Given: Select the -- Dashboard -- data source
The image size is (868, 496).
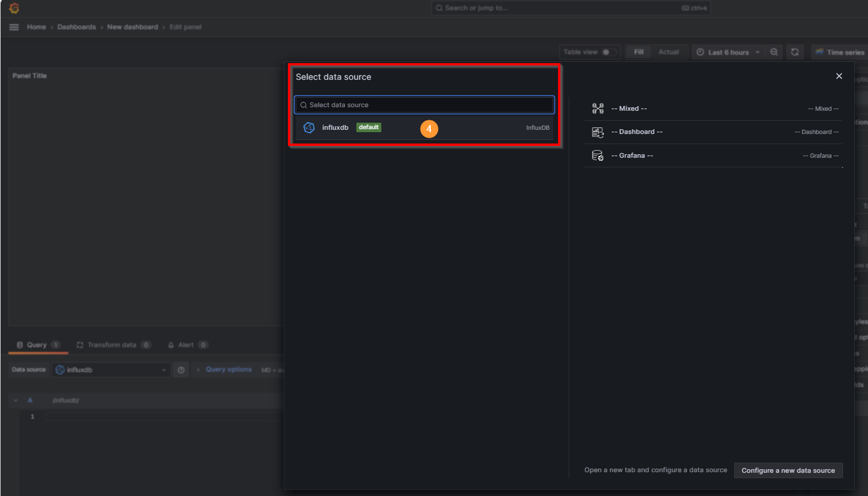Looking at the screenshot, I should pos(714,132).
